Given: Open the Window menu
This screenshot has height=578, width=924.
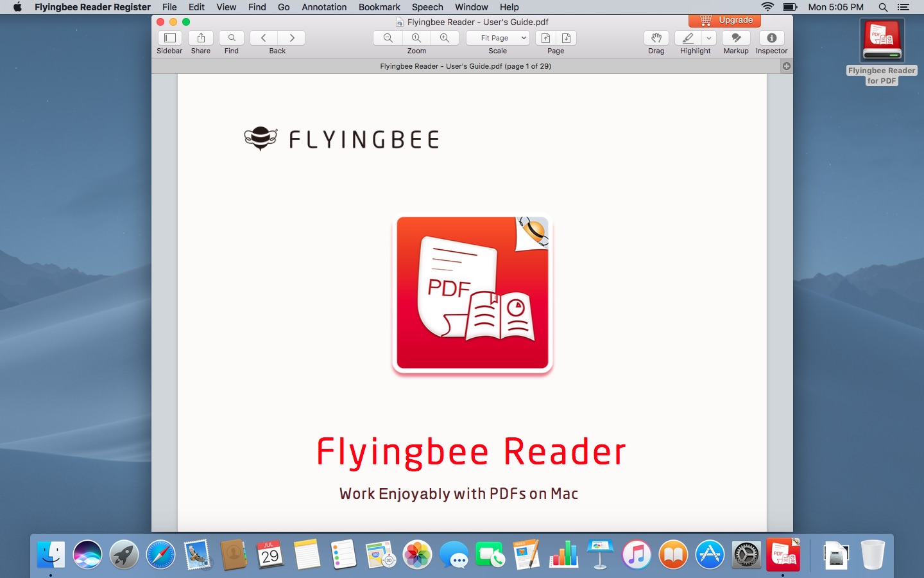Looking at the screenshot, I should (x=472, y=7).
